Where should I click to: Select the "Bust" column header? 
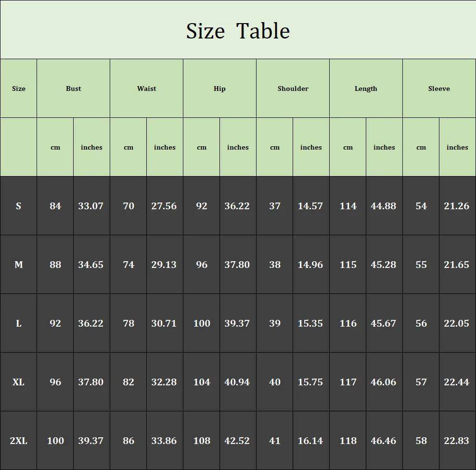(x=74, y=89)
